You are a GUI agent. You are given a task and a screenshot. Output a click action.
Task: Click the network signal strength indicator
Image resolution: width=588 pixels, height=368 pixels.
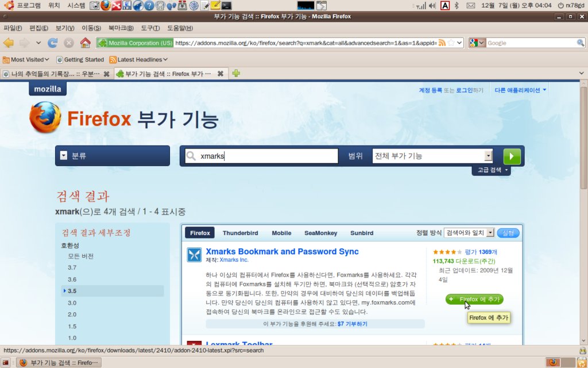point(420,5)
